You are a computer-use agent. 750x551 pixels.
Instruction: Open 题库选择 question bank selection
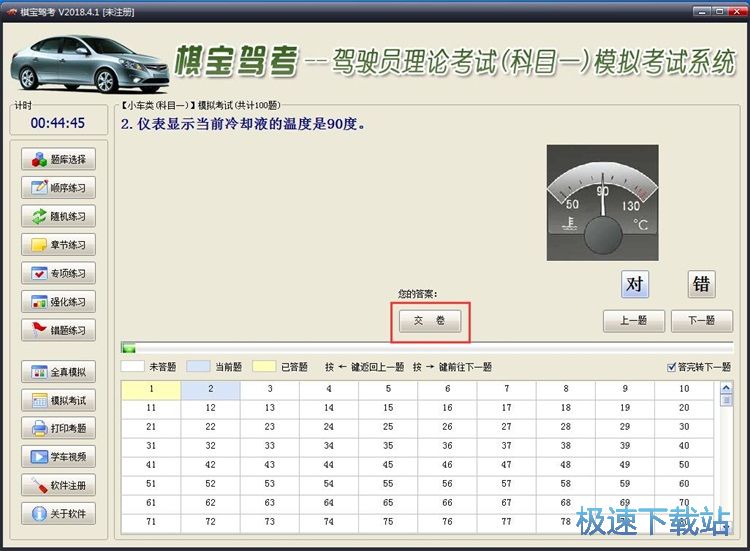click(x=59, y=159)
